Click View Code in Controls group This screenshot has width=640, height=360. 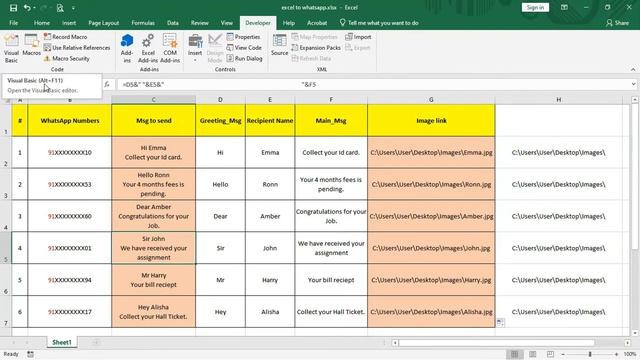coord(244,48)
